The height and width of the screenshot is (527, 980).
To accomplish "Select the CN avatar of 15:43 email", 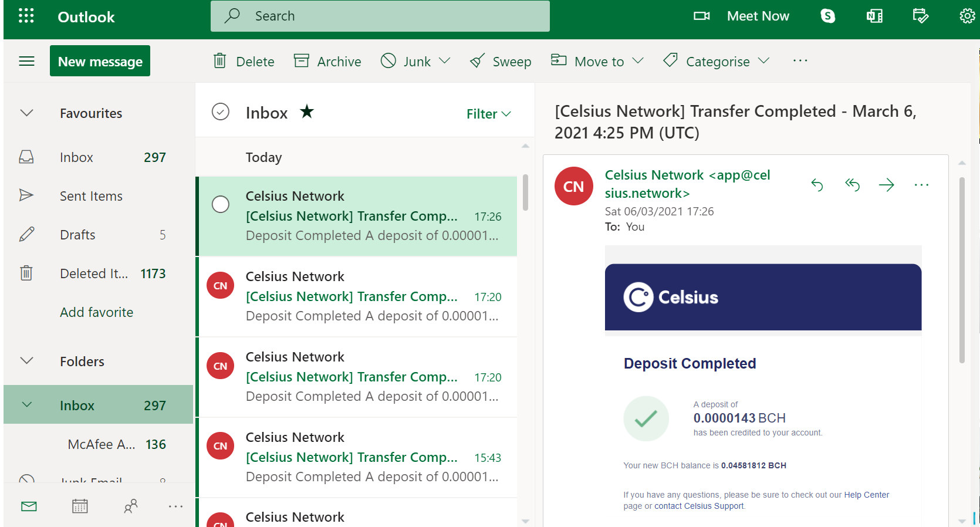I will point(220,446).
